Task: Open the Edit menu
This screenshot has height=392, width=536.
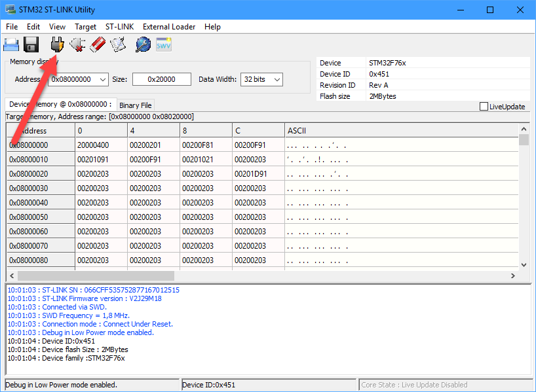Action: [33, 27]
